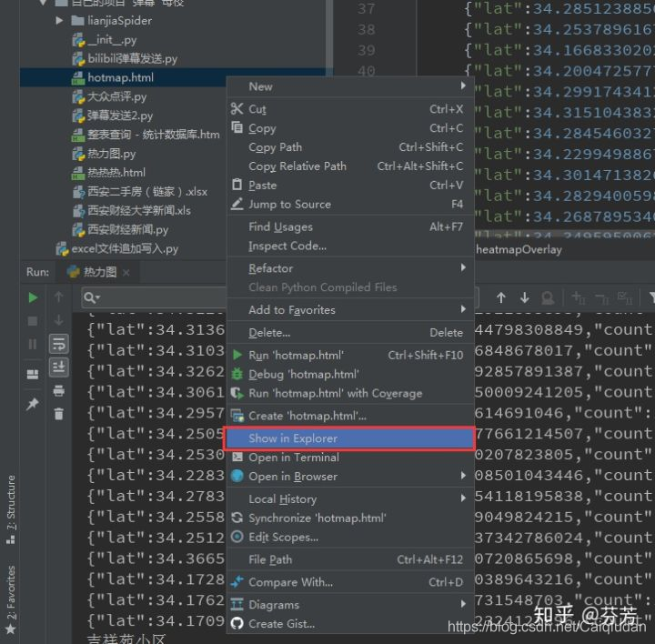Choose Run 'hotmap.html' entry
This screenshot has width=655, height=644.
[x=350, y=355]
